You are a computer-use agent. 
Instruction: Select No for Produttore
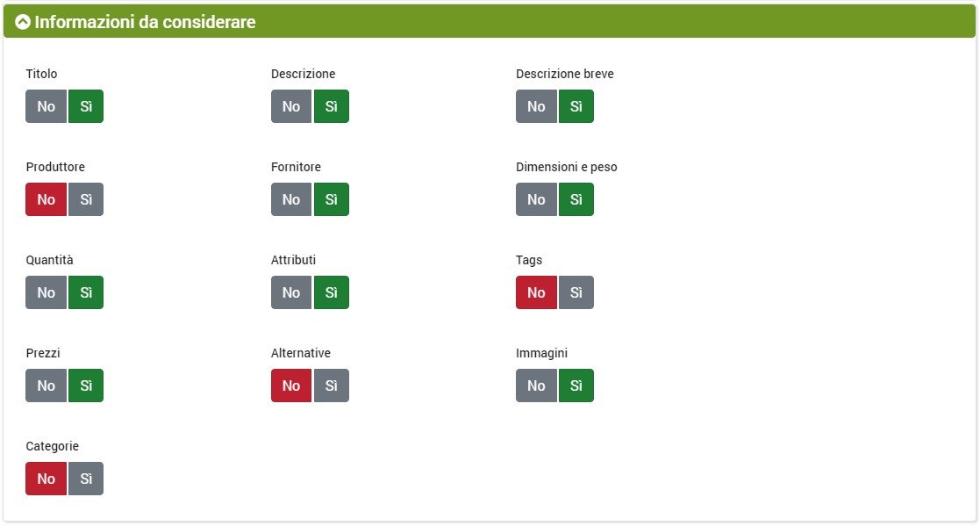click(46, 199)
